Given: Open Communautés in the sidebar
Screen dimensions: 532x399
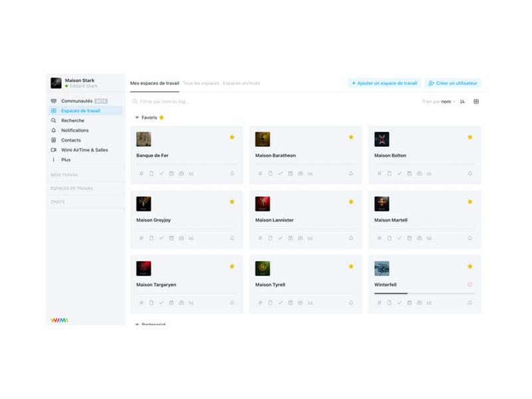Looking at the screenshot, I should (86, 101).
